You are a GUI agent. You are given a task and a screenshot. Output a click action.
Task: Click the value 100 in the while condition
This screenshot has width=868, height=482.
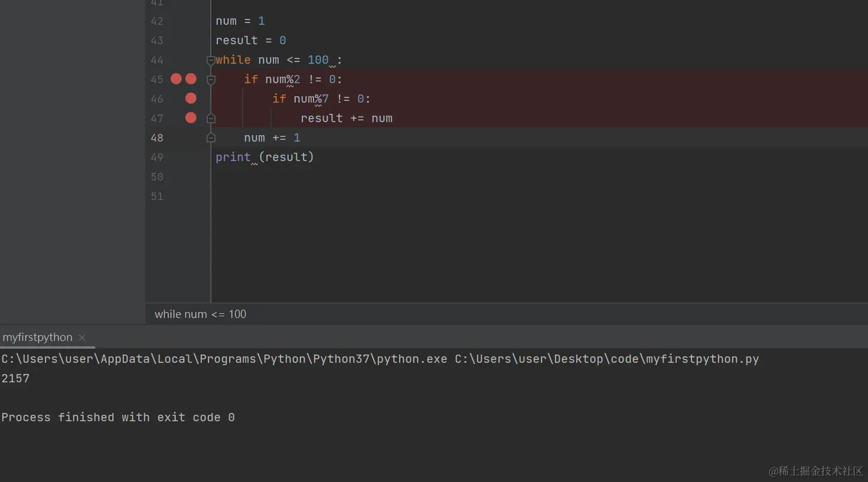[x=318, y=60]
